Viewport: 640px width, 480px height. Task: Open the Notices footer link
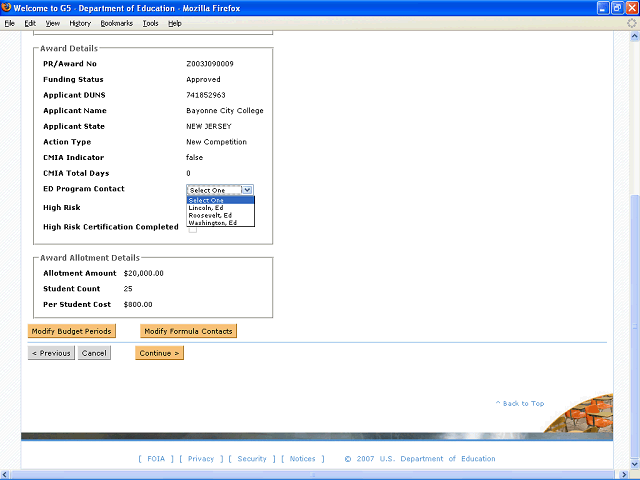302,459
